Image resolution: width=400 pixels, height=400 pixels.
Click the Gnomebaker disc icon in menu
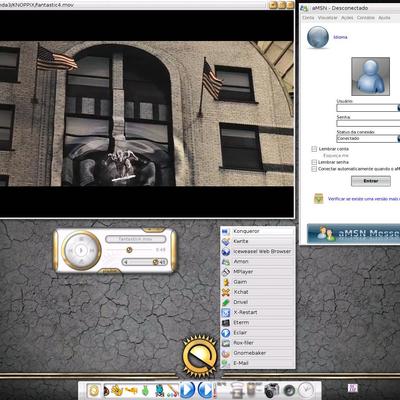point(226,353)
